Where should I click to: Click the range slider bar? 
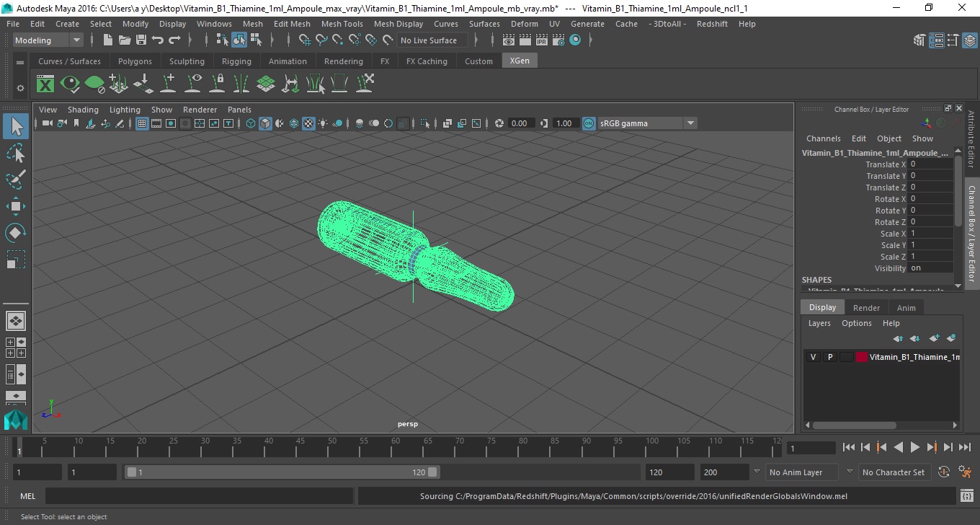click(x=282, y=472)
